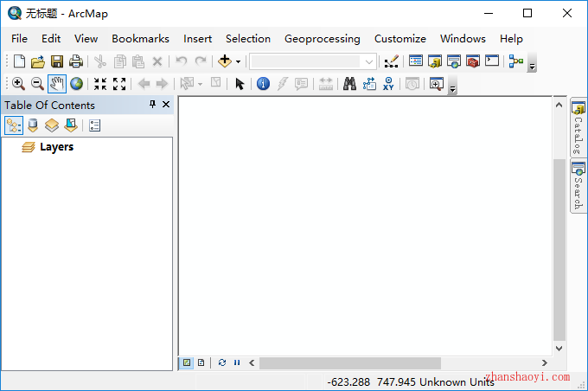Image resolution: width=588 pixels, height=391 pixels.
Task: Choose the Select Elements arrow tool
Action: [240, 84]
